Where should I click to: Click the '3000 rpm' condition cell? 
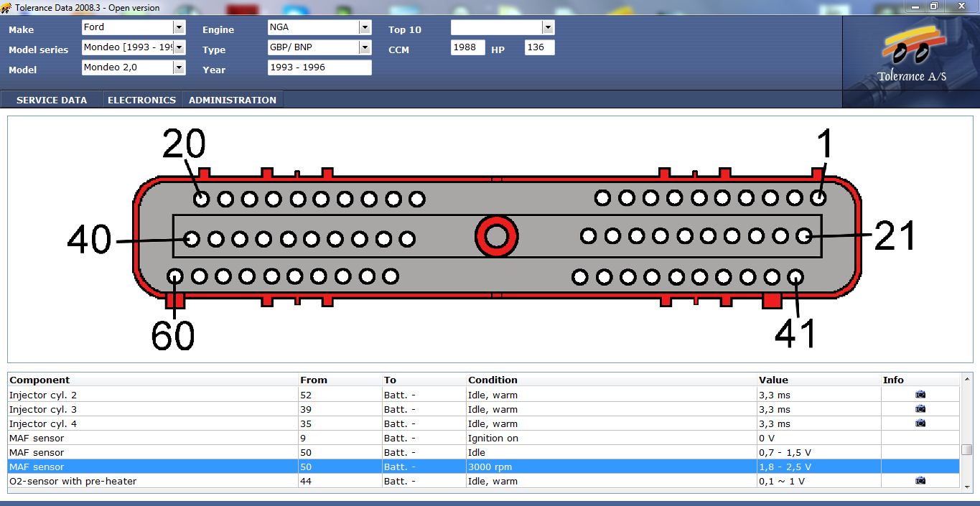[612, 467]
